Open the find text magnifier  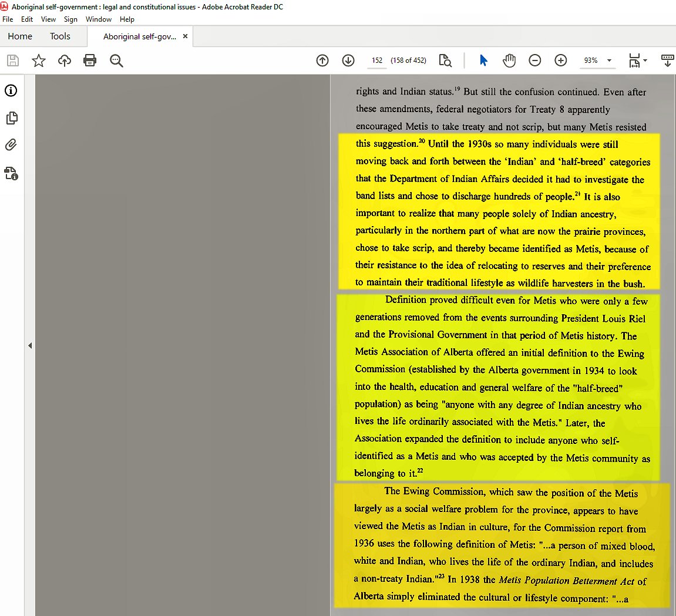(116, 61)
